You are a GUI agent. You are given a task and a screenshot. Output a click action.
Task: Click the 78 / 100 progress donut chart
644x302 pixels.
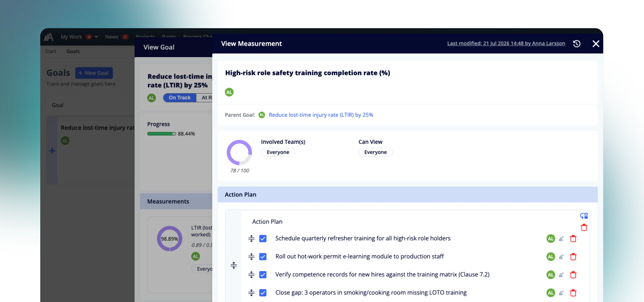point(239,153)
